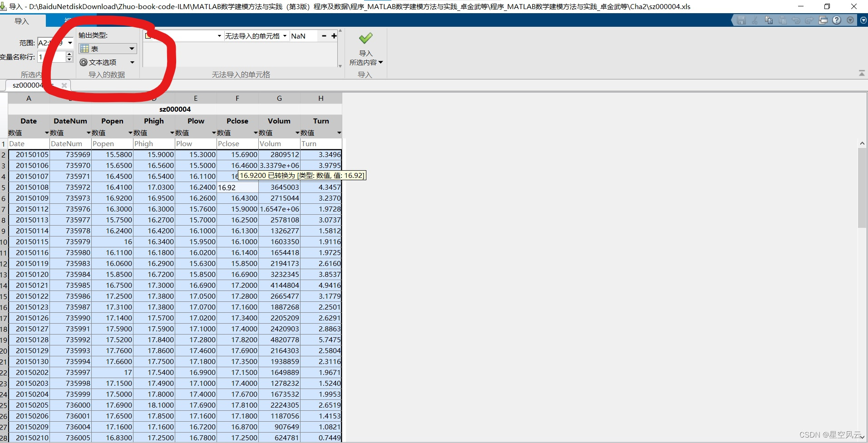Open the Volum column data type dropdown
Viewport: 868px width, 443px height.
(x=297, y=133)
